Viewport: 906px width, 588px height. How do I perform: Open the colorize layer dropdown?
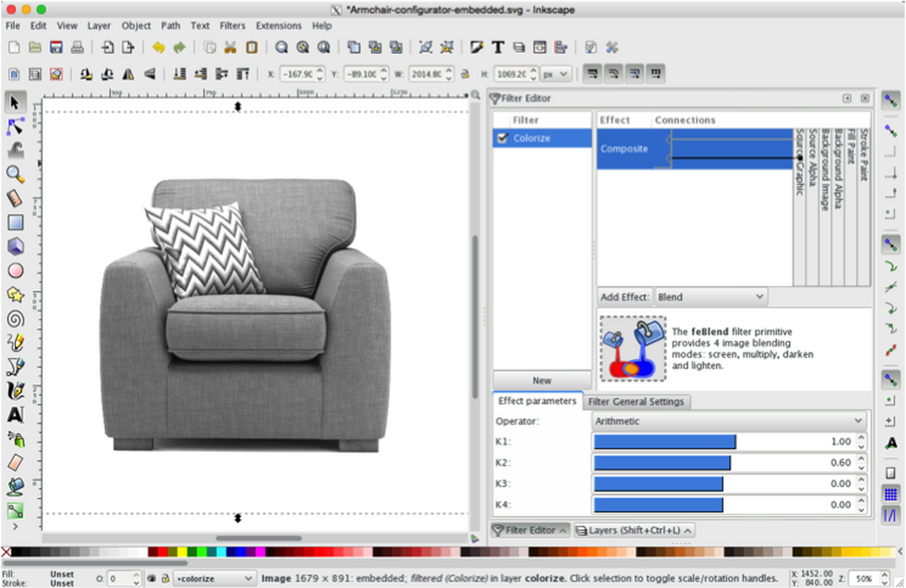(x=214, y=578)
